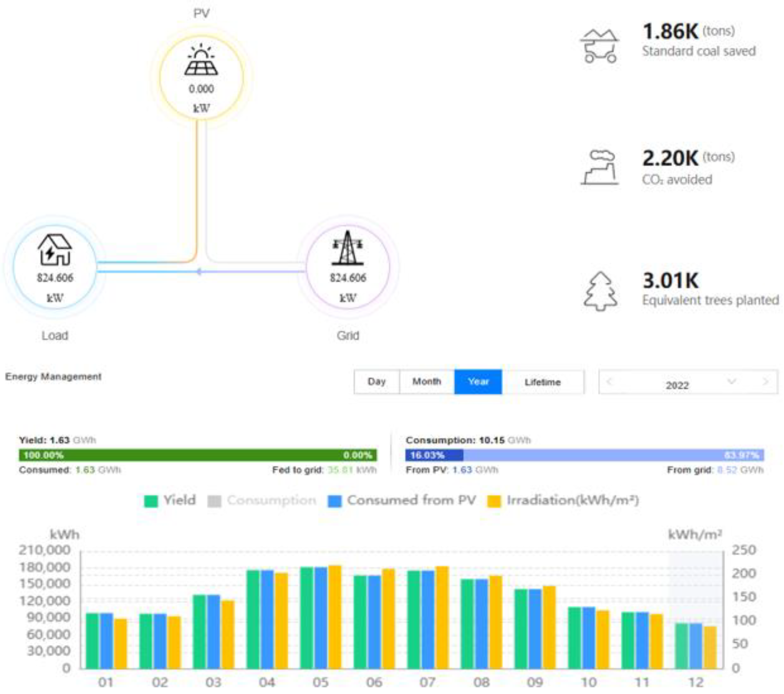Select the Lifetime view button

542,382
